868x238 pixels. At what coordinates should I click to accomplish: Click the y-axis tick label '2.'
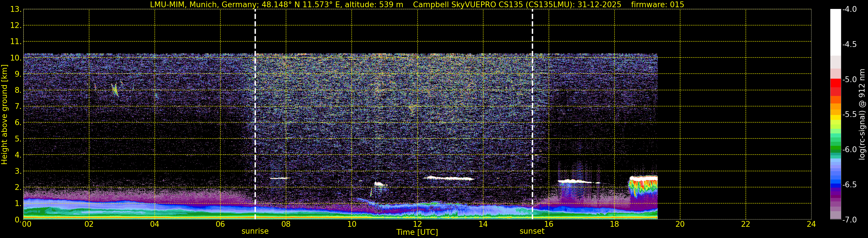pyautogui.click(x=18, y=187)
